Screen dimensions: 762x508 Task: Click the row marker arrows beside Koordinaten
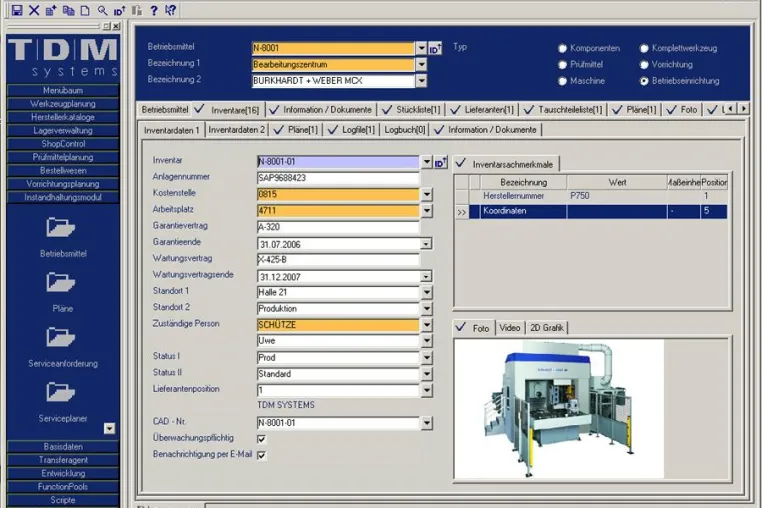[461, 212]
